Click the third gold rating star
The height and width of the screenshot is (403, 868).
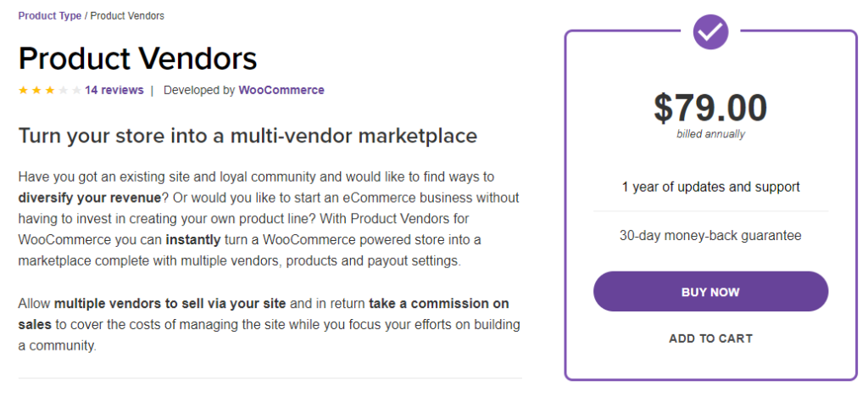(50, 90)
